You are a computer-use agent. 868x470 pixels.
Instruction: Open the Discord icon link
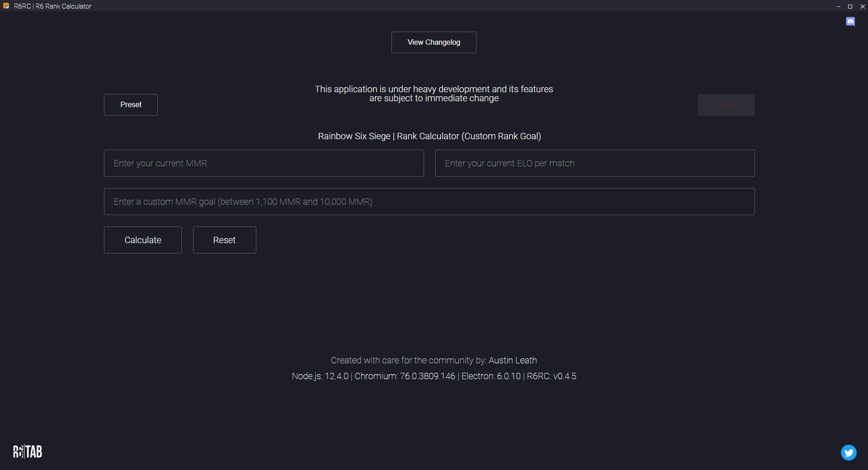[850, 22]
